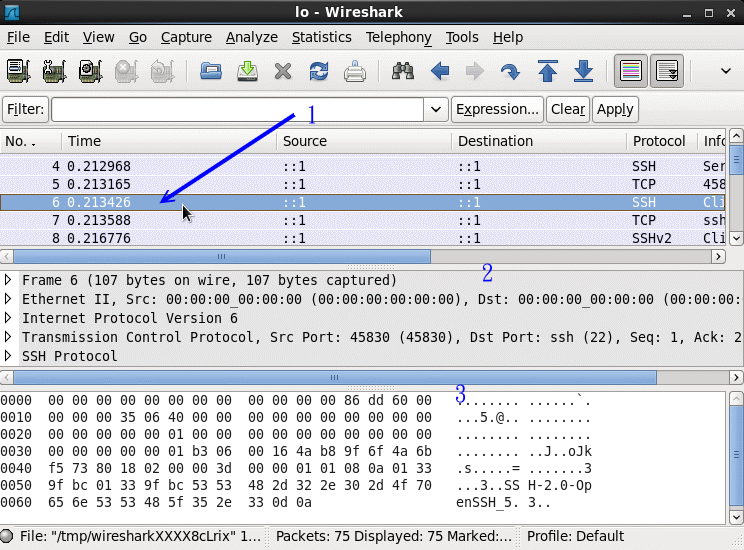Viewport: 744px width, 550px height.
Task: Expand the Frame 6 tree node
Action: coord(9,280)
